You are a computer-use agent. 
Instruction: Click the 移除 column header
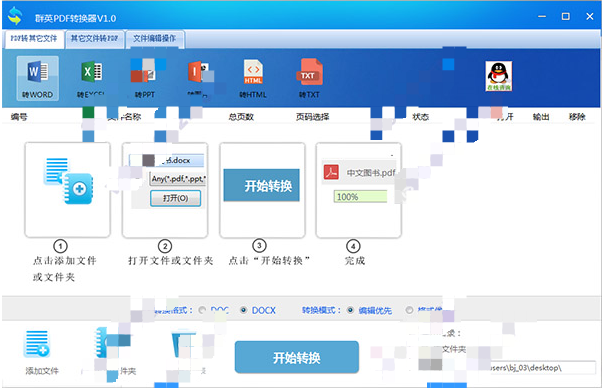(577, 117)
